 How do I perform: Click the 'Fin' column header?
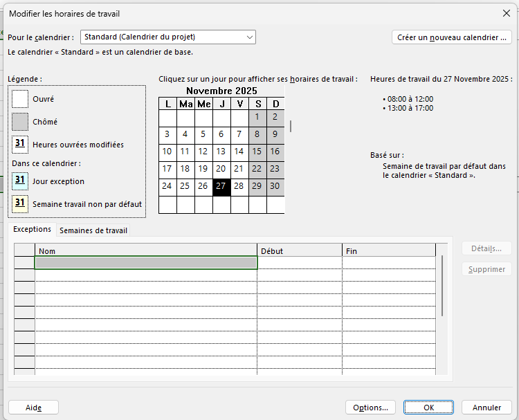click(x=388, y=250)
